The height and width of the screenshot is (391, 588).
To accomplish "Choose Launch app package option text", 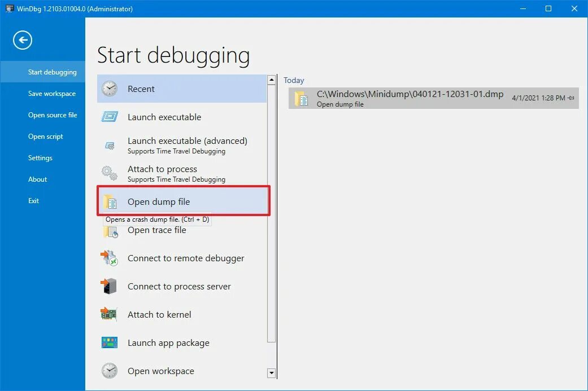I will (168, 342).
